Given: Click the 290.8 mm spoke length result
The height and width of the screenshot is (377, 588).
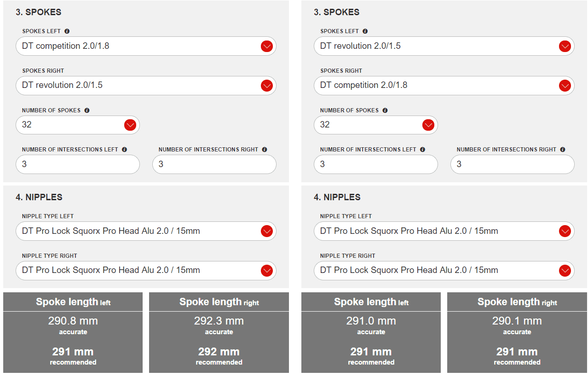Looking at the screenshot, I should coord(73,321).
